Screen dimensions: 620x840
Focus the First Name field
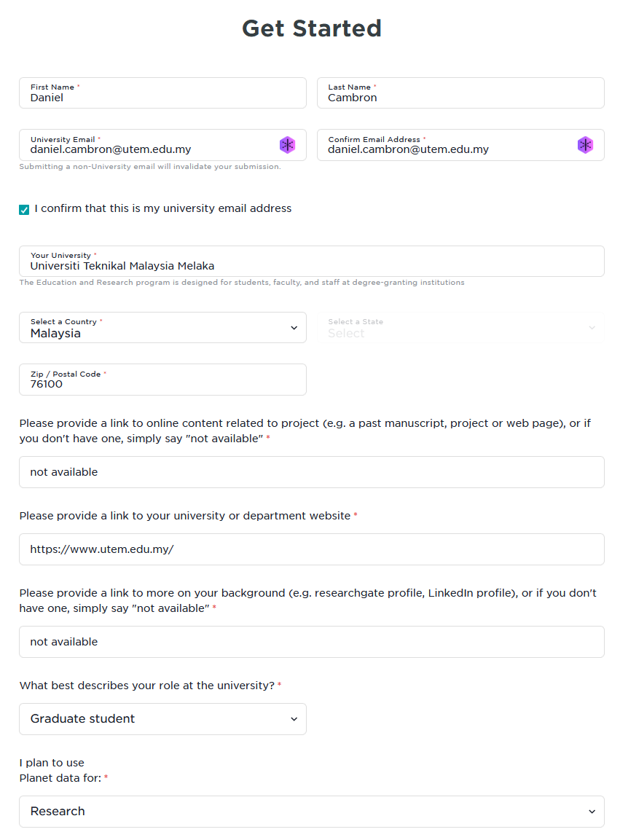tap(163, 93)
